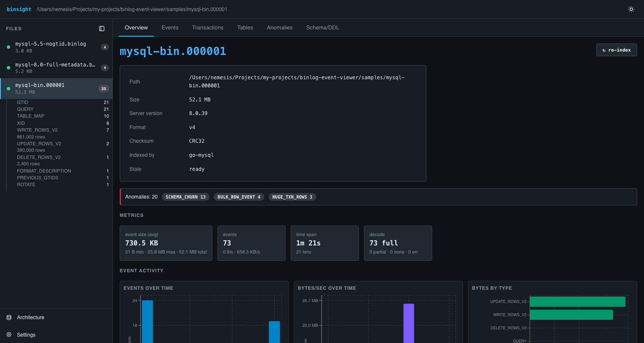Screen dimensions: 644x343
Task: Click the Indexed by value go-mysql
Action: 201,155
